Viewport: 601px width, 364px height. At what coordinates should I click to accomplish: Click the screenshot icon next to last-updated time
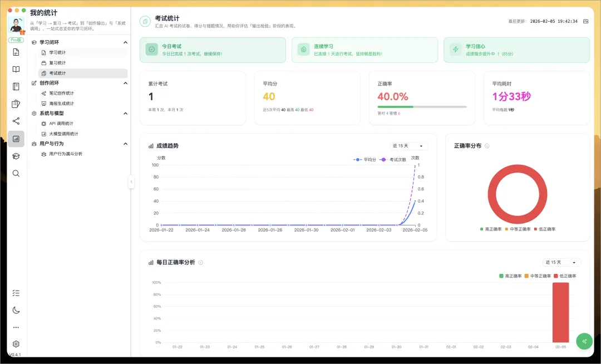tap(585, 21)
